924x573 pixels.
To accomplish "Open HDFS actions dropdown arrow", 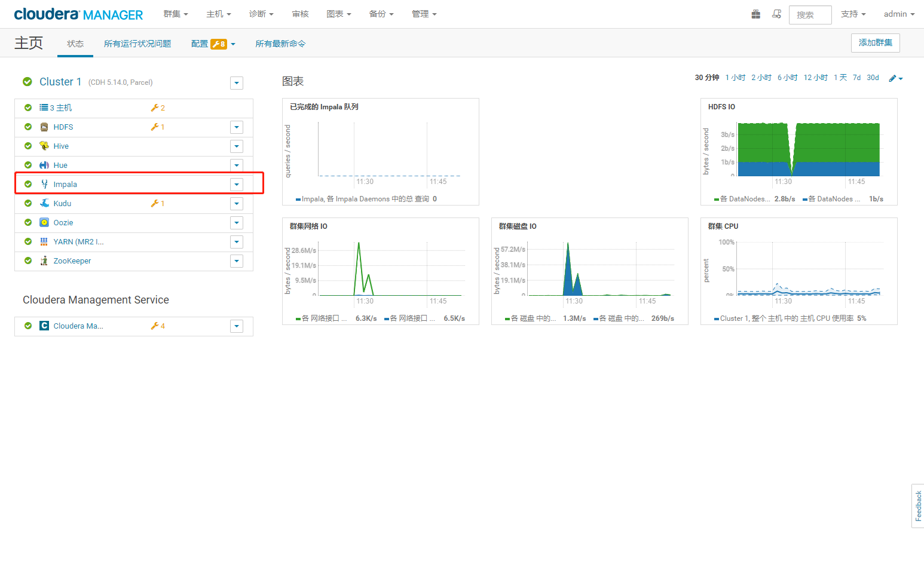I will coord(237,127).
